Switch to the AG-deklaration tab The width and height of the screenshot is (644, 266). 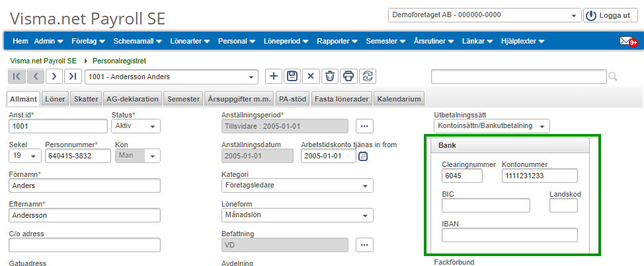tap(132, 99)
